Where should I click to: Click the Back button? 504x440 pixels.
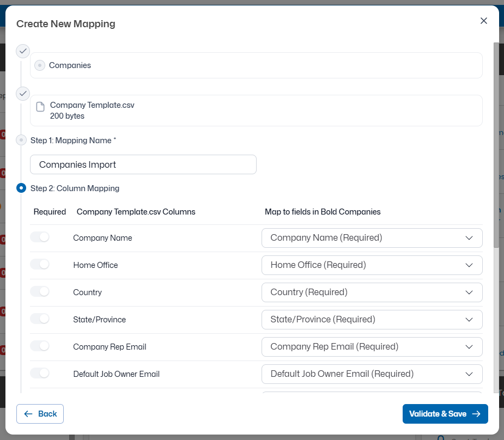[x=40, y=414]
